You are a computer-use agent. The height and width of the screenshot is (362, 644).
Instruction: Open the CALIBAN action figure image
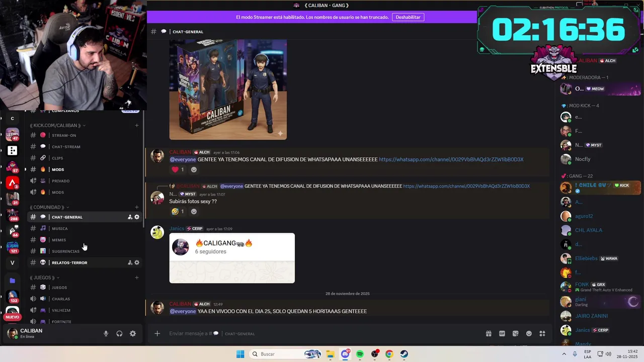click(x=228, y=89)
